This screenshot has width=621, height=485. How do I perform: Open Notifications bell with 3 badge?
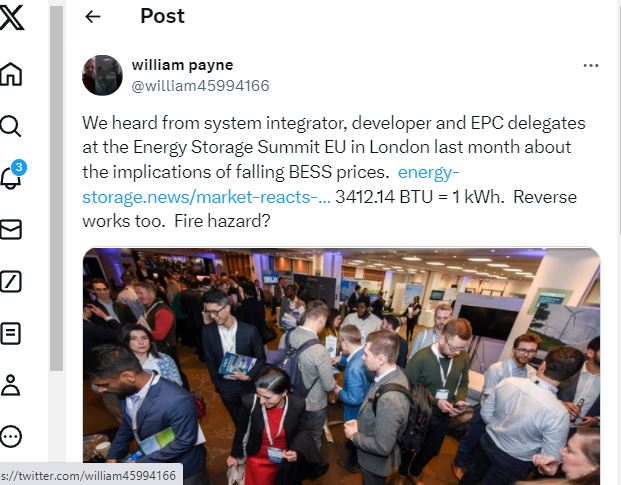(x=13, y=175)
